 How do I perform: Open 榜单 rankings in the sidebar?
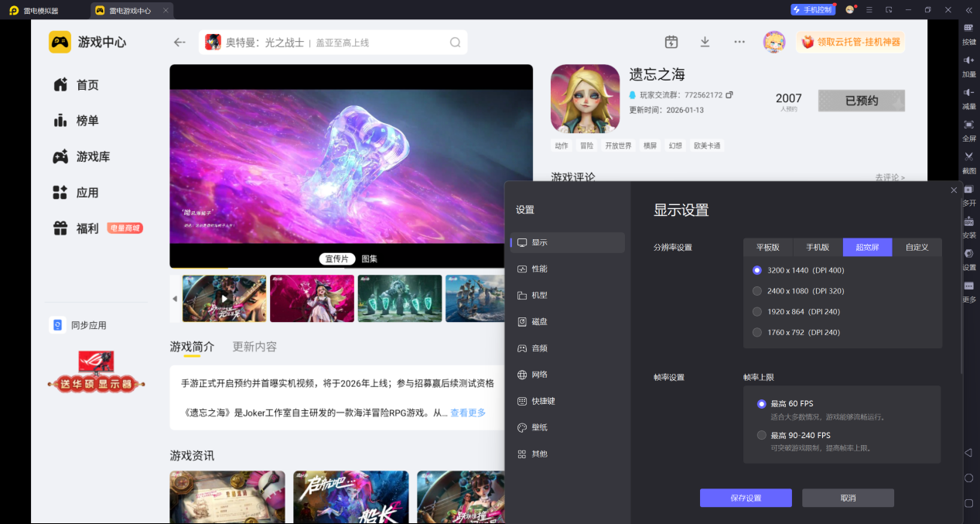tap(76, 121)
